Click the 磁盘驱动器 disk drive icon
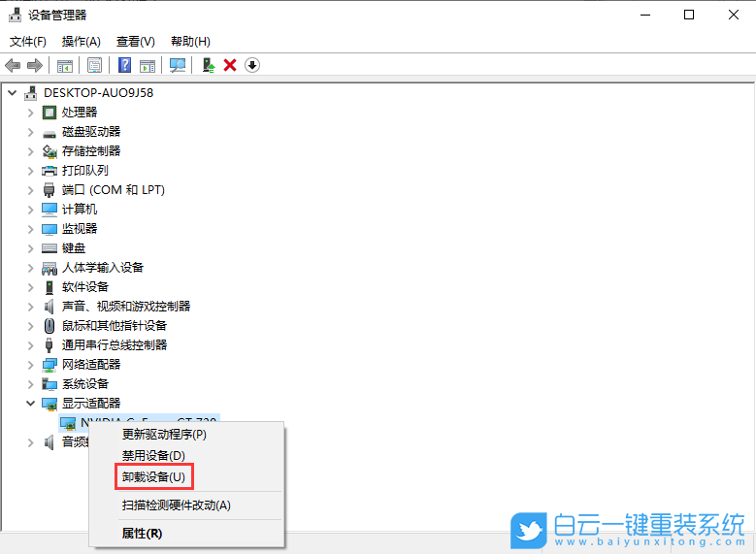The height and width of the screenshot is (554, 756). pyautogui.click(x=49, y=133)
